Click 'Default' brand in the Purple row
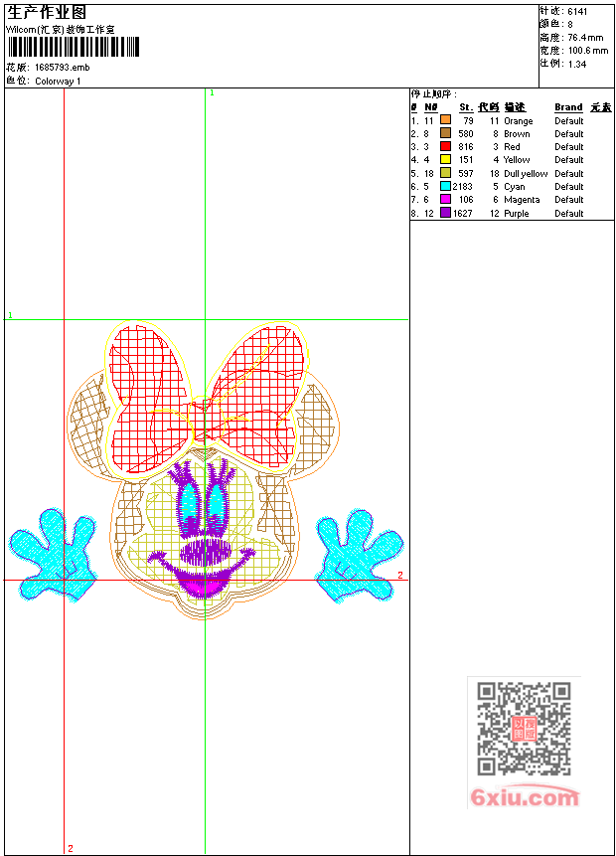Screen dimensions: 616x856 [569, 214]
